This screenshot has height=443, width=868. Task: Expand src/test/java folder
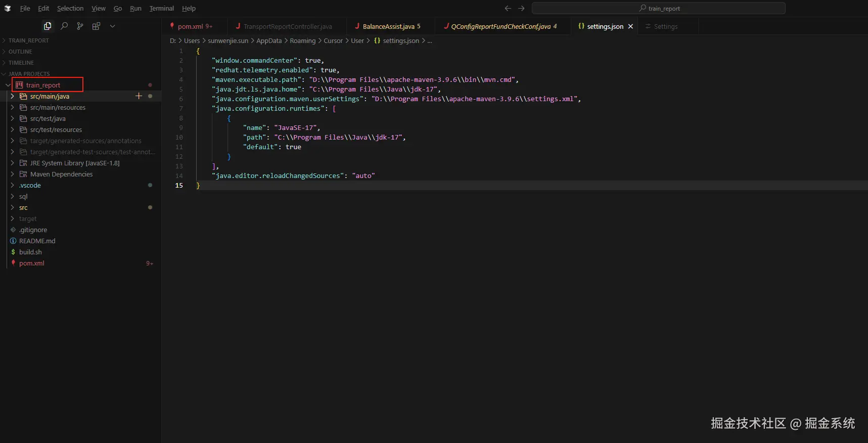[12, 118]
